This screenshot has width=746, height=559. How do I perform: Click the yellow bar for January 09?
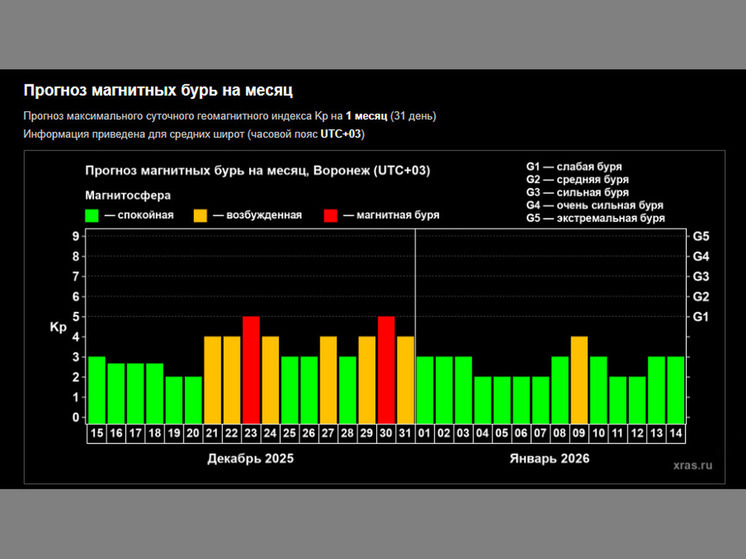coord(579,379)
